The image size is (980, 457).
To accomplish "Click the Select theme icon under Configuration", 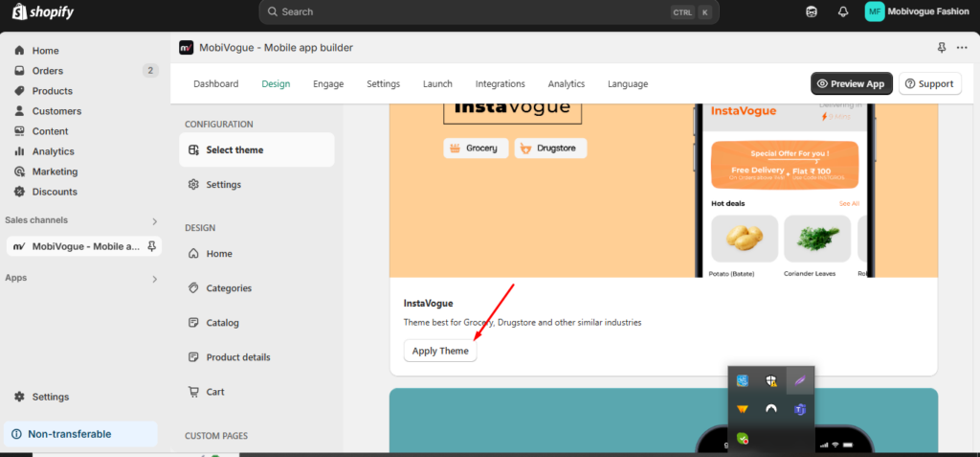I will (193, 149).
